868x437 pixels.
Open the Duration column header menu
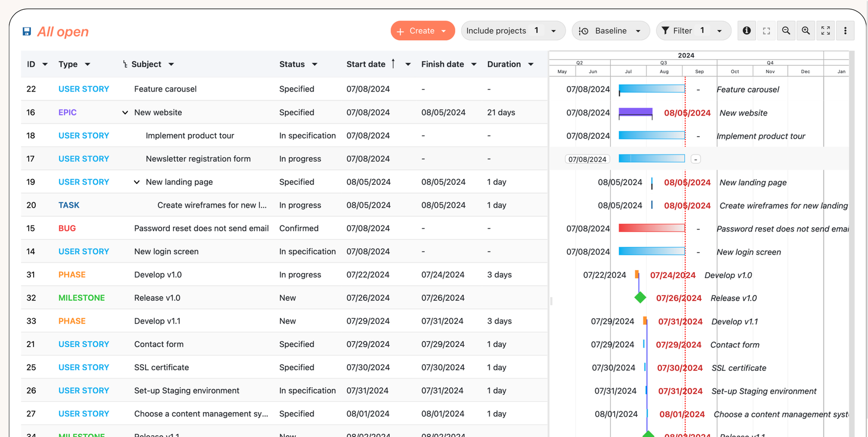click(x=531, y=65)
